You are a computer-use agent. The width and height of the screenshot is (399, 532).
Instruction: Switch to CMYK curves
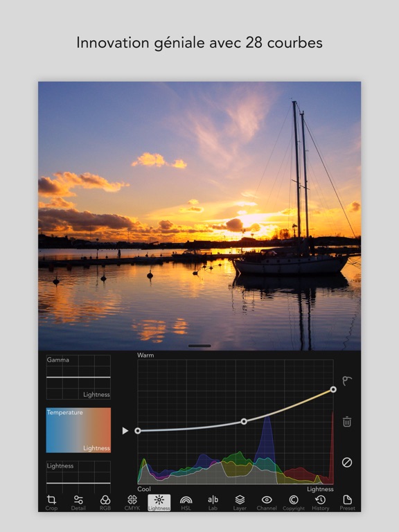click(x=132, y=502)
